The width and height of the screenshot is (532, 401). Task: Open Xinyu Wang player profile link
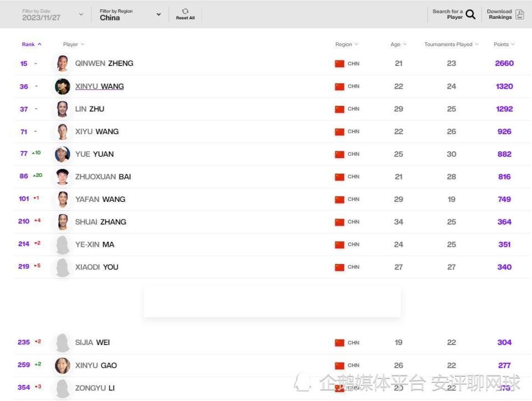point(99,86)
